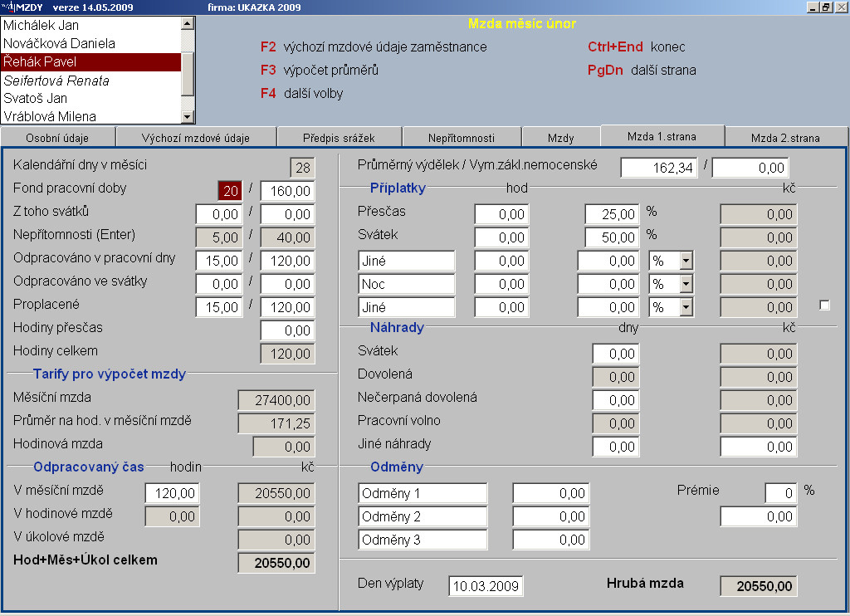The height and width of the screenshot is (616, 850).
Task: Switch to the Nepřítomnosti tab
Action: point(462,138)
